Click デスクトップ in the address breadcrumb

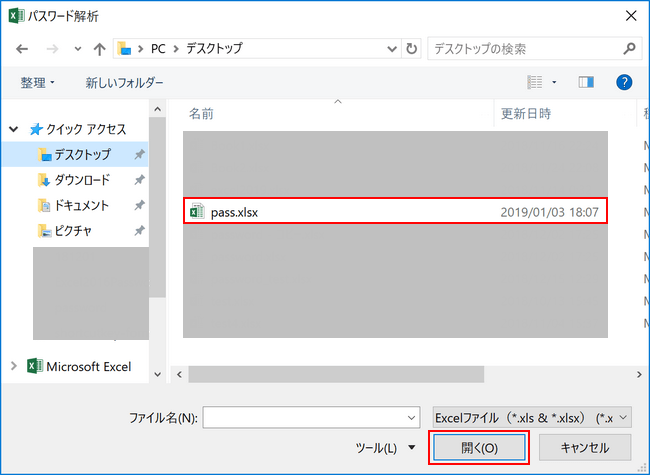pyautogui.click(x=214, y=48)
